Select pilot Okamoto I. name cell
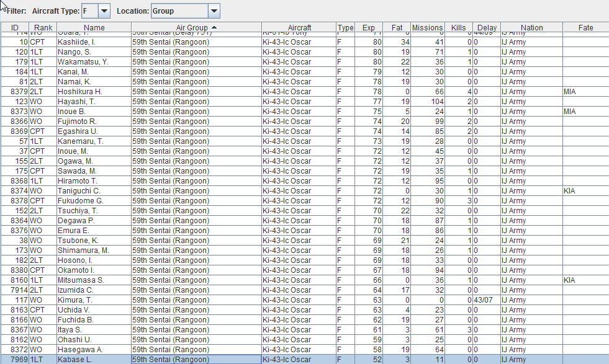 [x=94, y=270]
